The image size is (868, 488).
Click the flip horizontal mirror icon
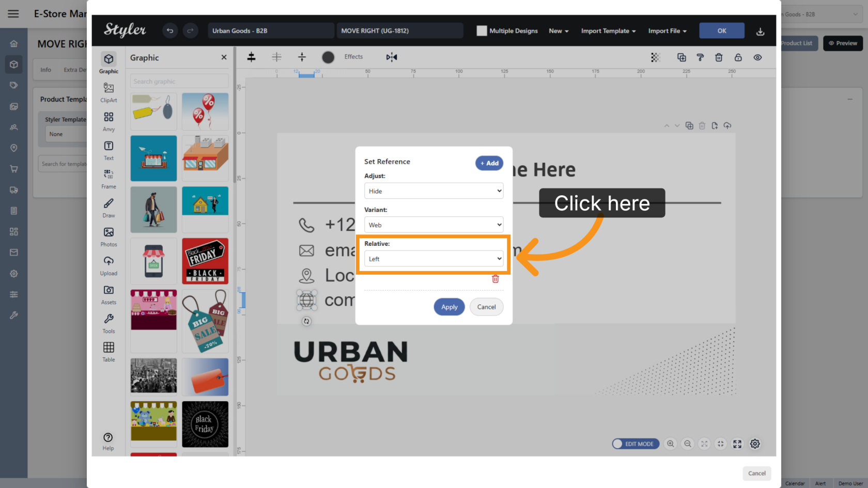tap(392, 57)
